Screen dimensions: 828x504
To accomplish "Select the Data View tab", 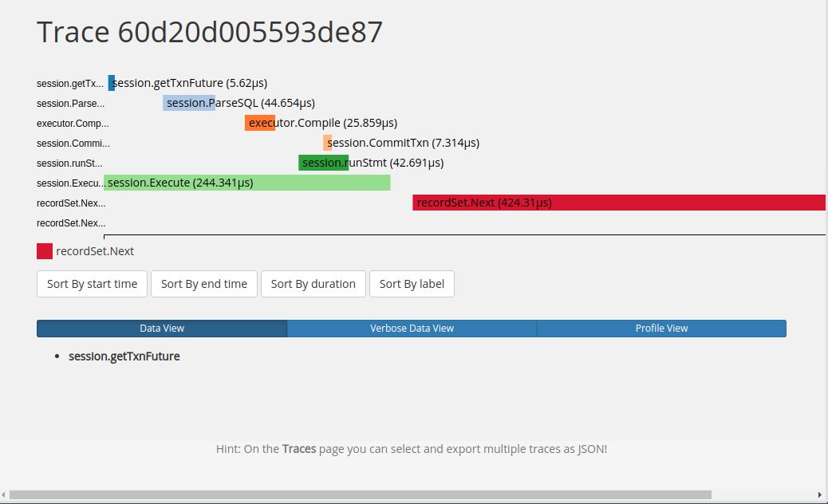I will coord(161,328).
